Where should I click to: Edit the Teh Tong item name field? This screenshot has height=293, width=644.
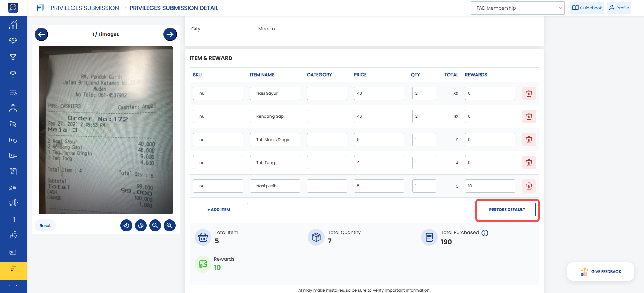pos(275,163)
